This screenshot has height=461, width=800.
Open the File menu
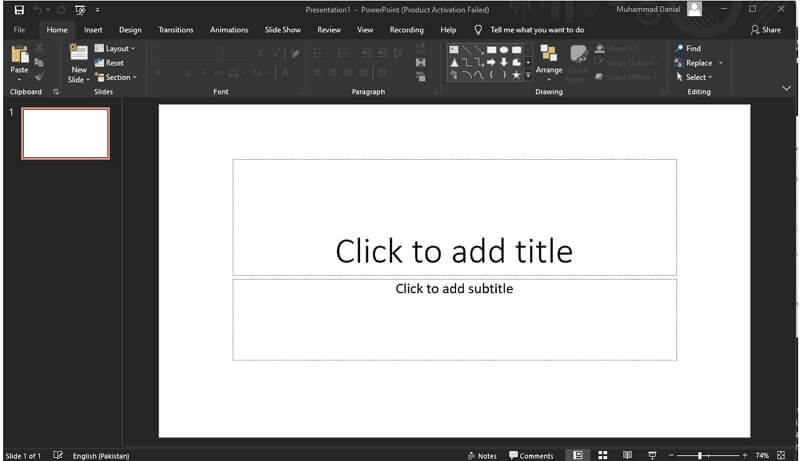point(19,30)
